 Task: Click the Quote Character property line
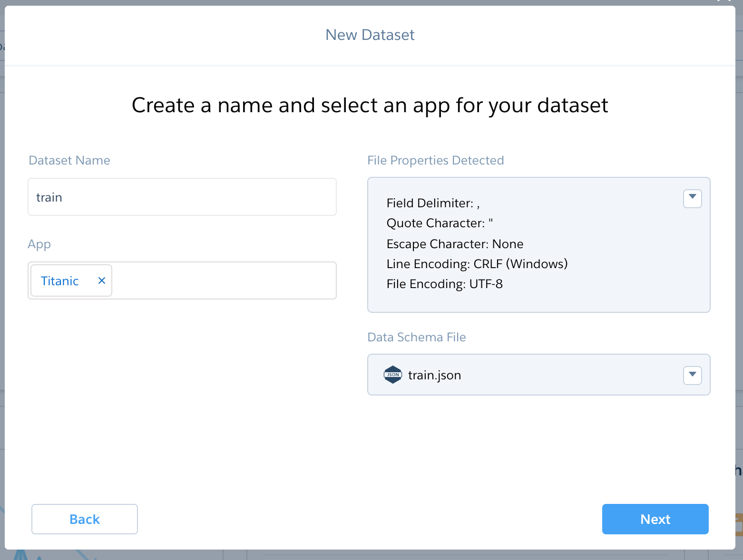pos(440,223)
